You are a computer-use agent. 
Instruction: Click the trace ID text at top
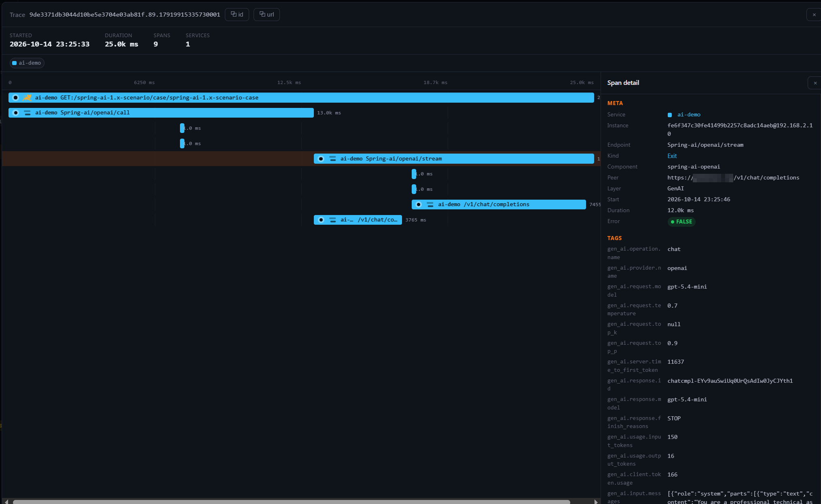[125, 15]
